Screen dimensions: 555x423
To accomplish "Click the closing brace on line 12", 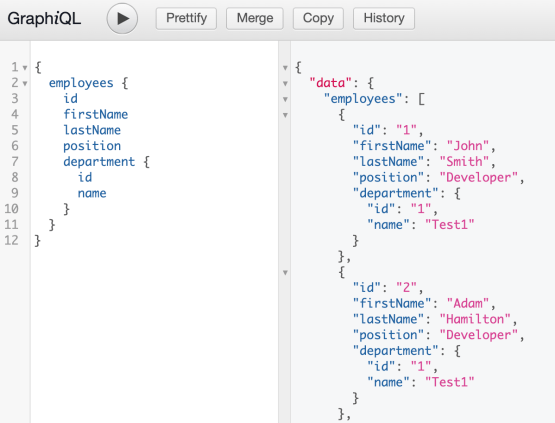I will (x=38, y=241).
